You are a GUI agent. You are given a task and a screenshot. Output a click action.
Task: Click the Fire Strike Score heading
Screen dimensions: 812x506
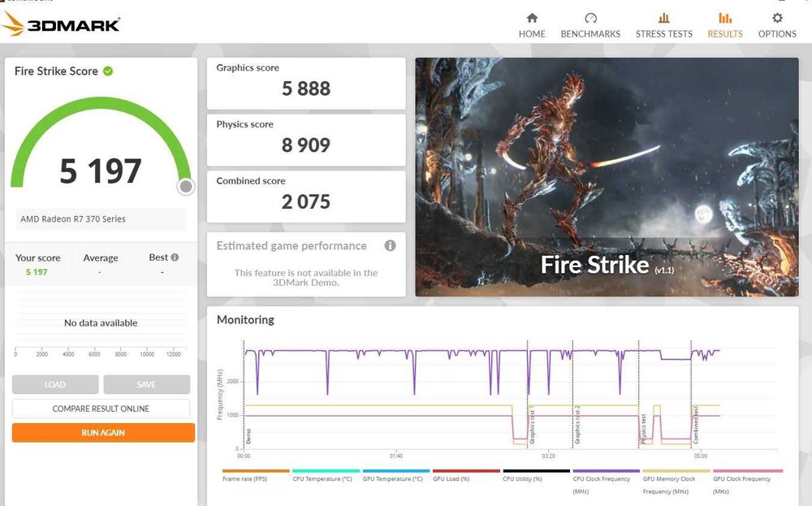[x=56, y=71]
